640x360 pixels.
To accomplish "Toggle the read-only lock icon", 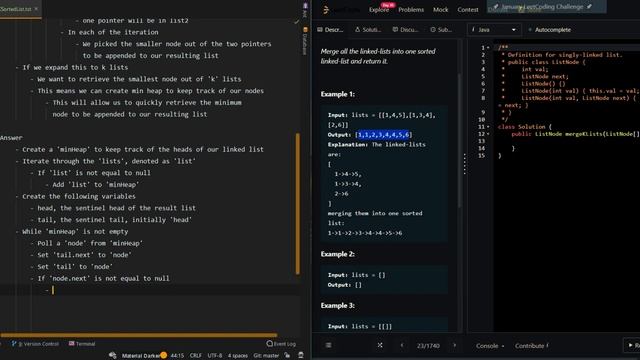I will click(287, 356).
